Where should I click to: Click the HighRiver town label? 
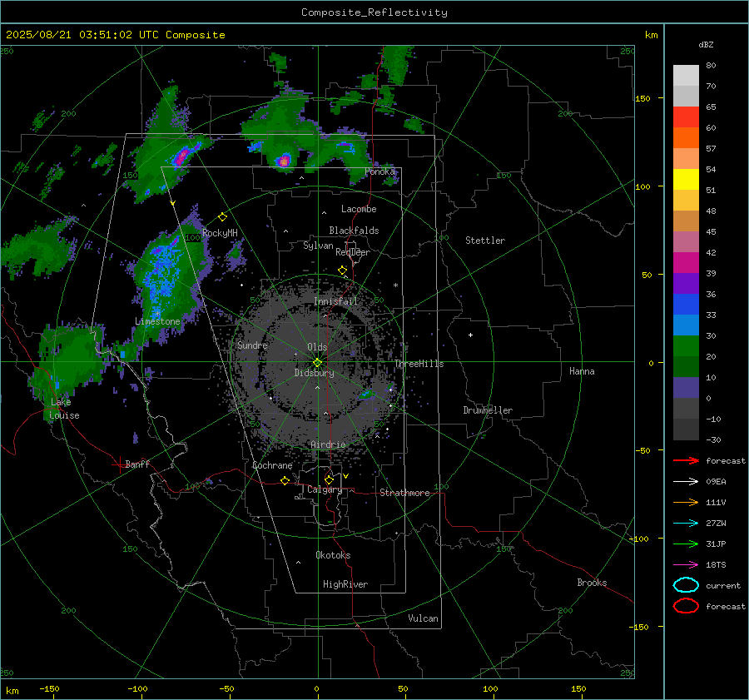pos(345,584)
